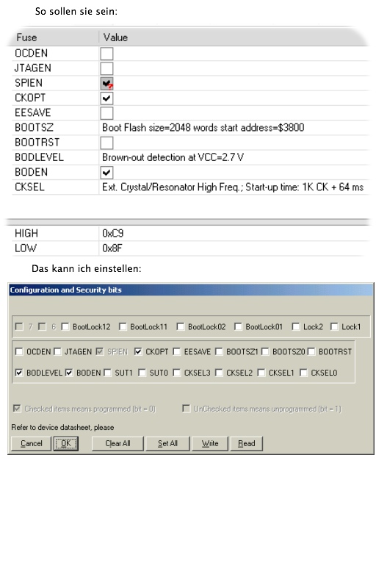Click the HIGH fuse value 0xC9

112,233
